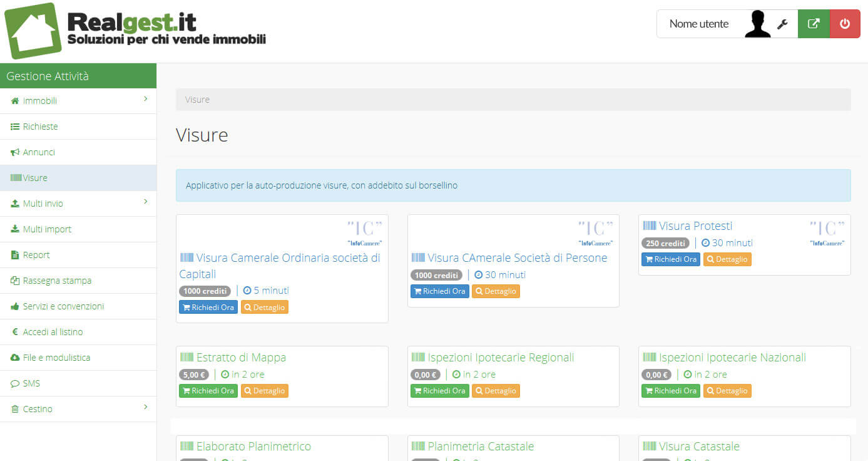This screenshot has width=868, height=461.
Task: Open Report in the sidebar
Action: tap(78, 255)
